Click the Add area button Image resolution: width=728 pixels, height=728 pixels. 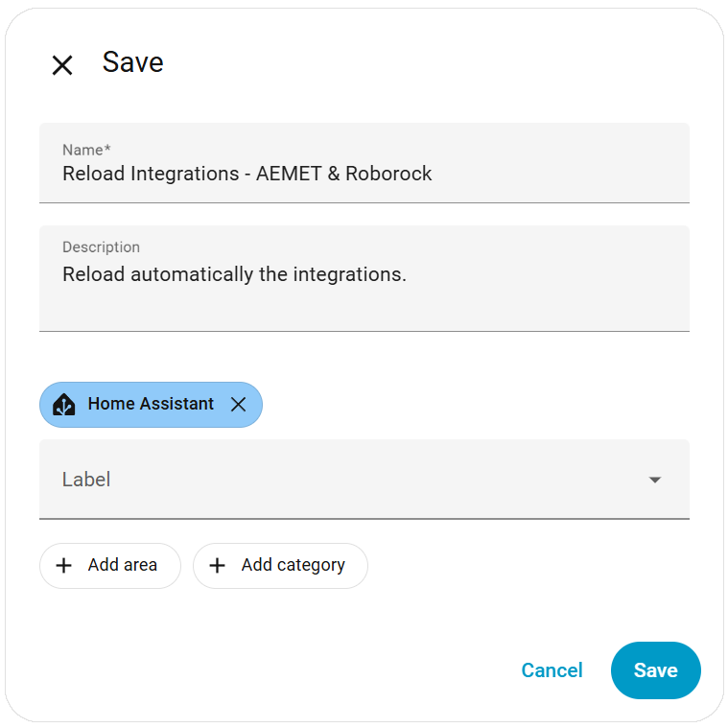point(110,566)
